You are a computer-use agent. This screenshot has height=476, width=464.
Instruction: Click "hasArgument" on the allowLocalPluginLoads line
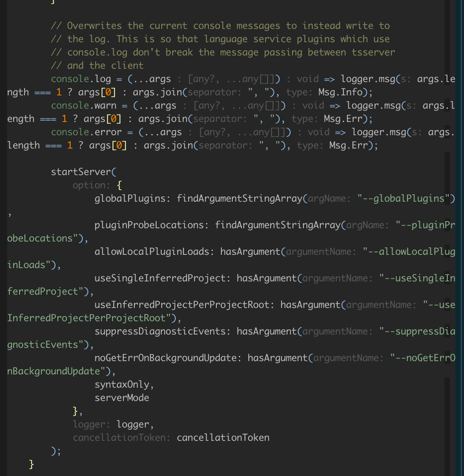(250, 252)
